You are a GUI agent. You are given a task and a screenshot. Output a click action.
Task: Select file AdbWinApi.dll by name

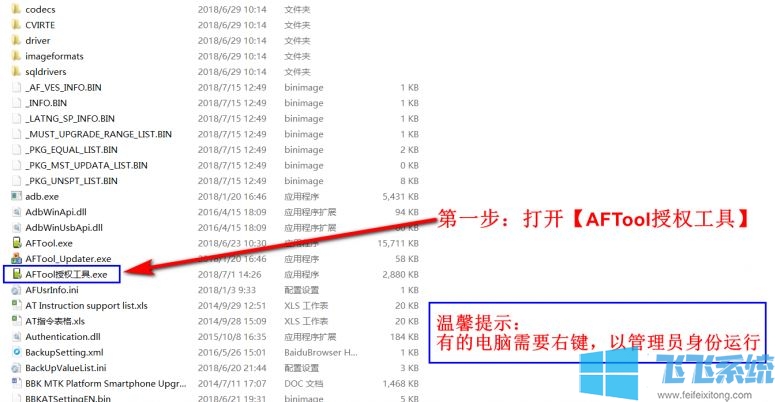pos(56,212)
